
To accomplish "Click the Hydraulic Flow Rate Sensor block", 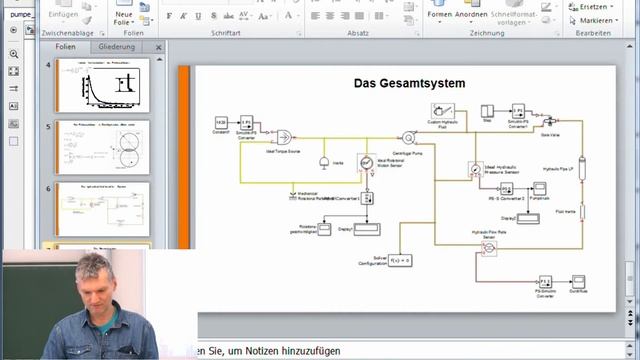I will [x=489, y=248].
